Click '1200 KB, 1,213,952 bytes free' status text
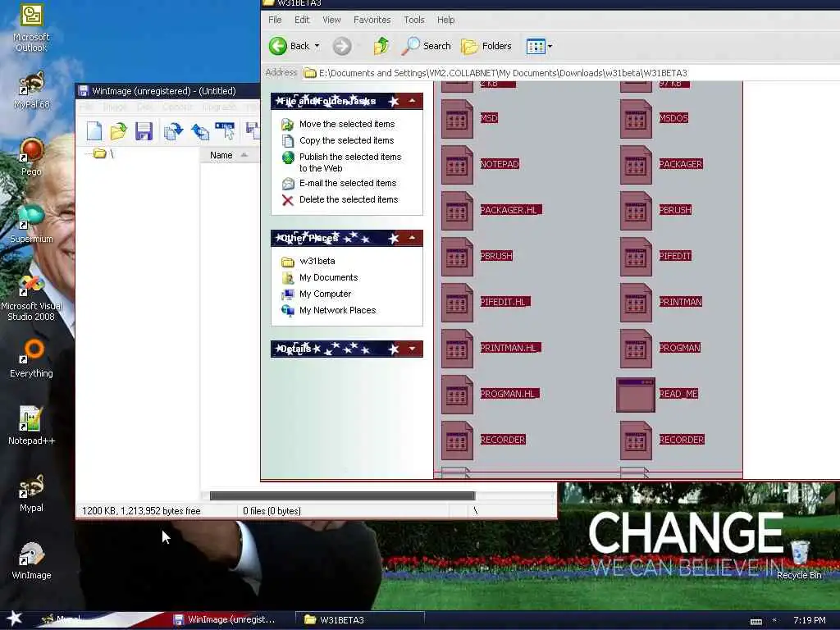This screenshot has height=630, width=840. (x=141, y=511)
